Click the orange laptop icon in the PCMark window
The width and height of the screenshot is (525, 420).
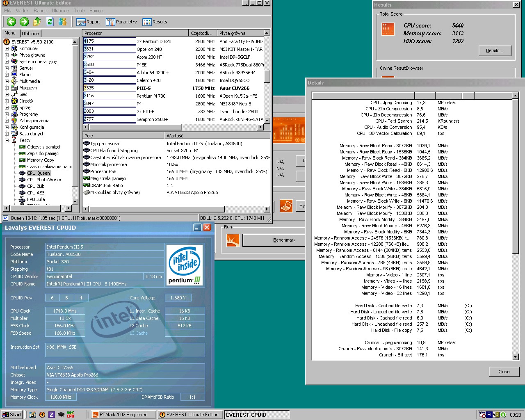(286, 205)
